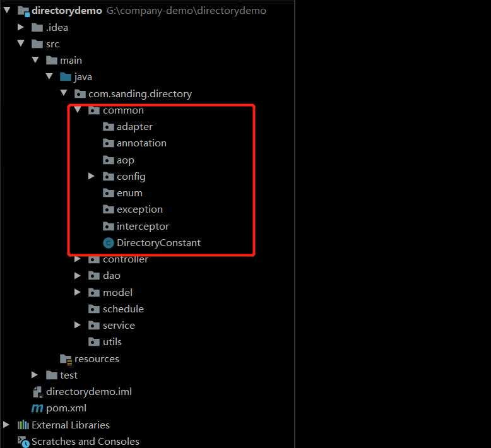Select the enum package name
The height and width of the screenshot is (448, 491).
point(129,193)
